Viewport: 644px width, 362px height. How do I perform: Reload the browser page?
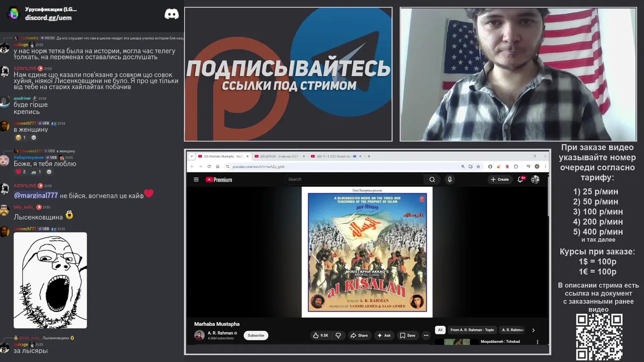coord(209,166)
